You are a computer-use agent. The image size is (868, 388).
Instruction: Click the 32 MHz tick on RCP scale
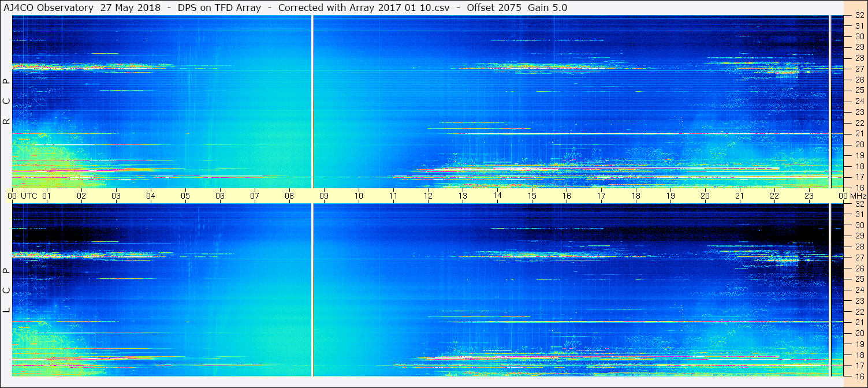click(x=859, y=16)
